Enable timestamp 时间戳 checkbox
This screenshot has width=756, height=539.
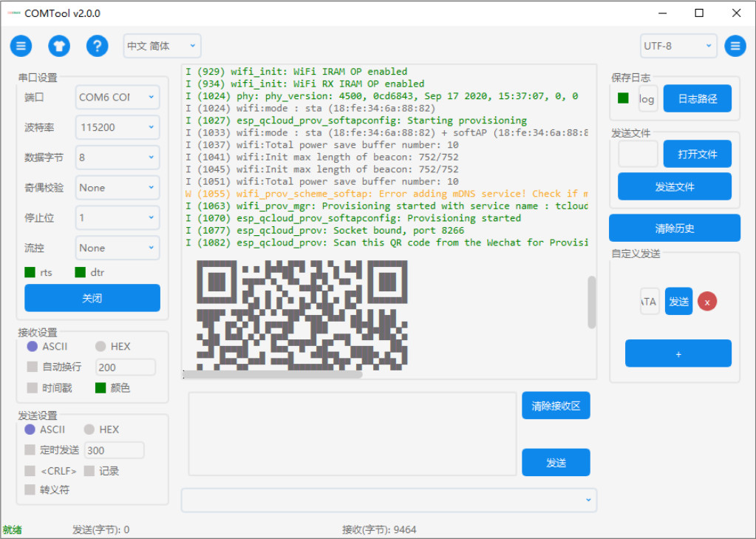(x=33, y=388)
